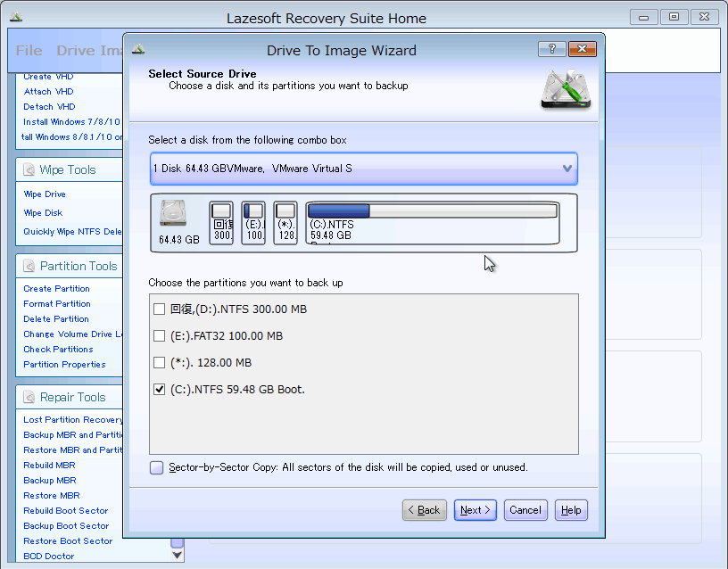Open Restore MBR and Partition link
This screenshot has height=569, width=728.
73,450
